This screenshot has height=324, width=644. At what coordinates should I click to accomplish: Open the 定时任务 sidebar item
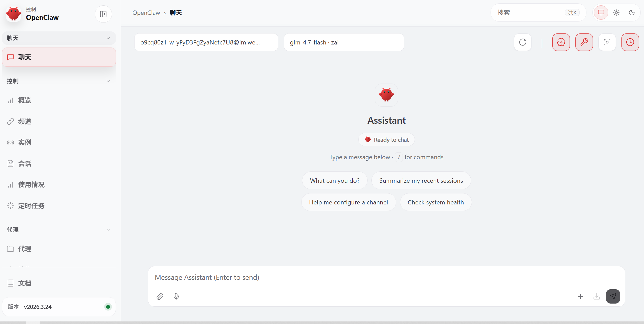[31, 206]
